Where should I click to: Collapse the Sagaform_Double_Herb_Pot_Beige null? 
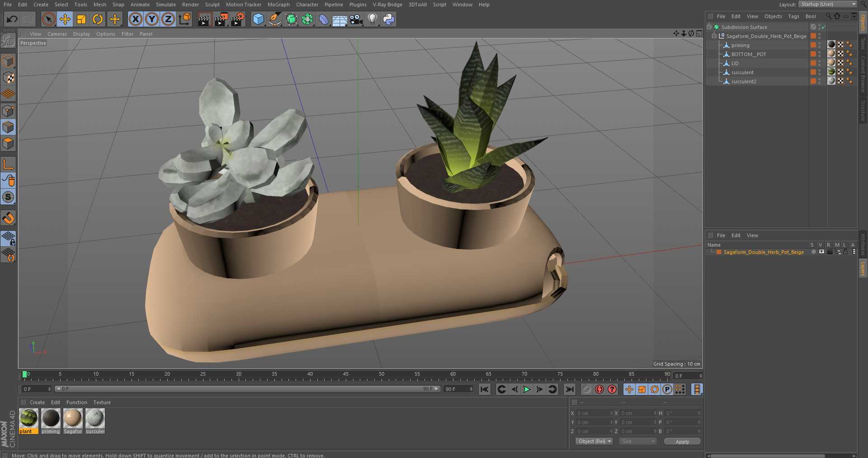click(x=714, y=36)
